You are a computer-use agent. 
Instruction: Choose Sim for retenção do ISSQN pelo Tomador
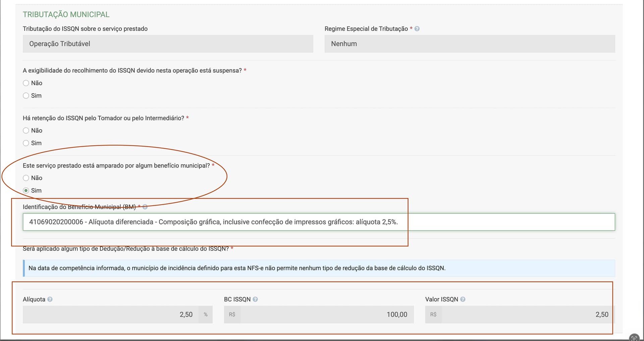click(26, 143)
